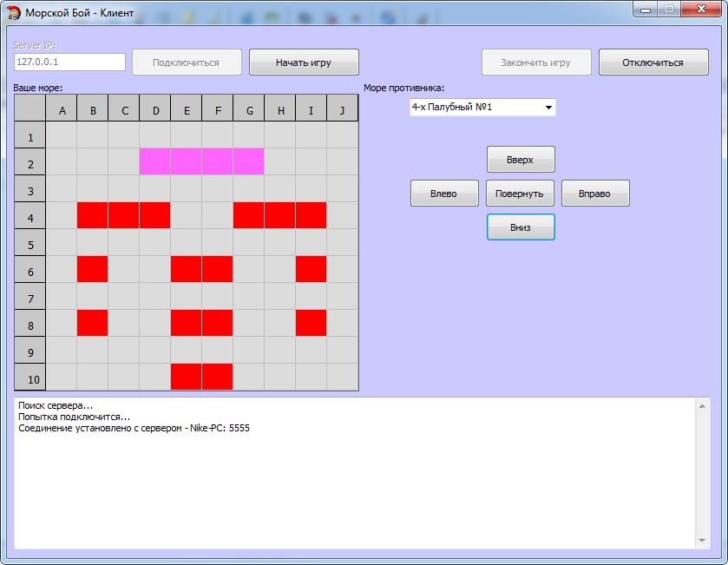The height and width of the screenshot is (565, 728).
Task: Move the ship right with Вправо
Action: 595,194
